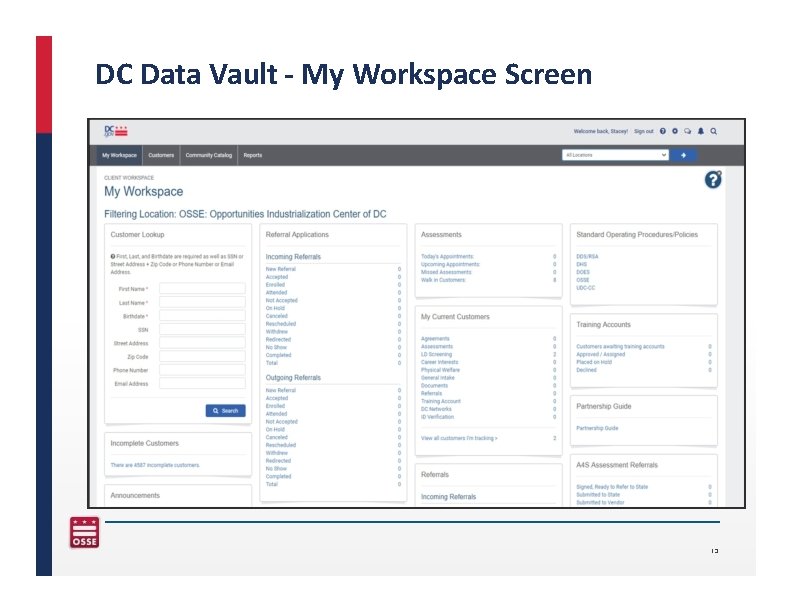The height and width of the screenshot is (612, 792).
Task: Click the Last Name input field
Action: pyautogui.click(x=202, y=302)
